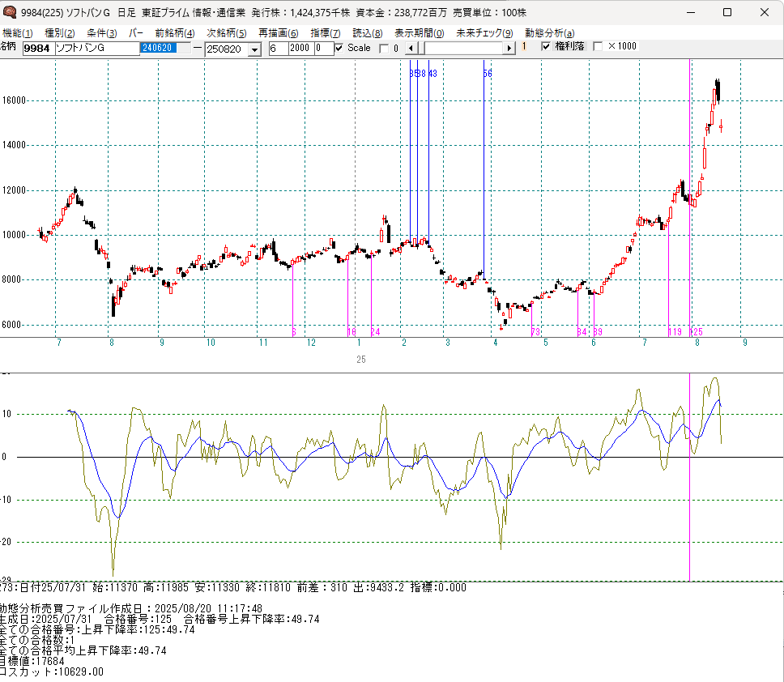Click the scrollbar left arrow button
This screenshot has width=784, height=682.
click(410, 48)
